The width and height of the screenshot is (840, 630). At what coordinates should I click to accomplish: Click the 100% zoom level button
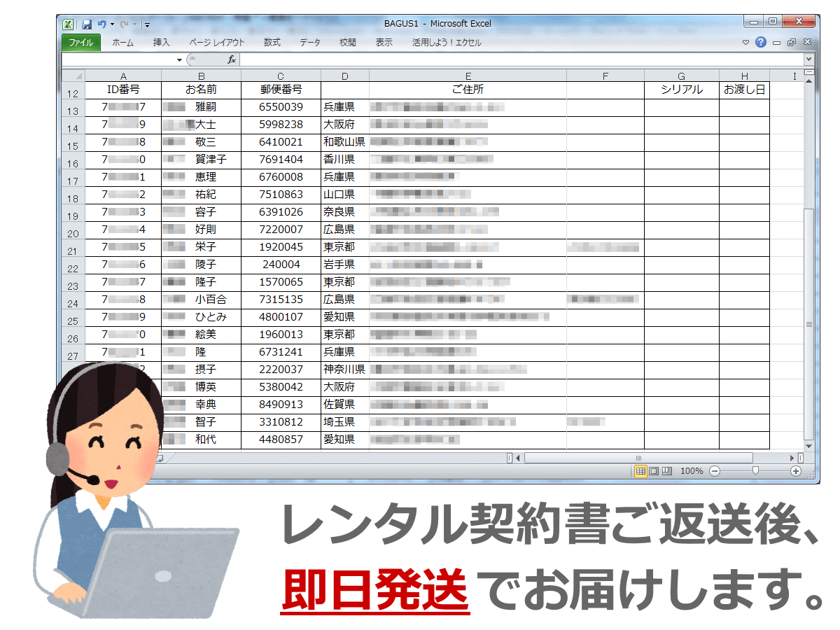[692, 471]
